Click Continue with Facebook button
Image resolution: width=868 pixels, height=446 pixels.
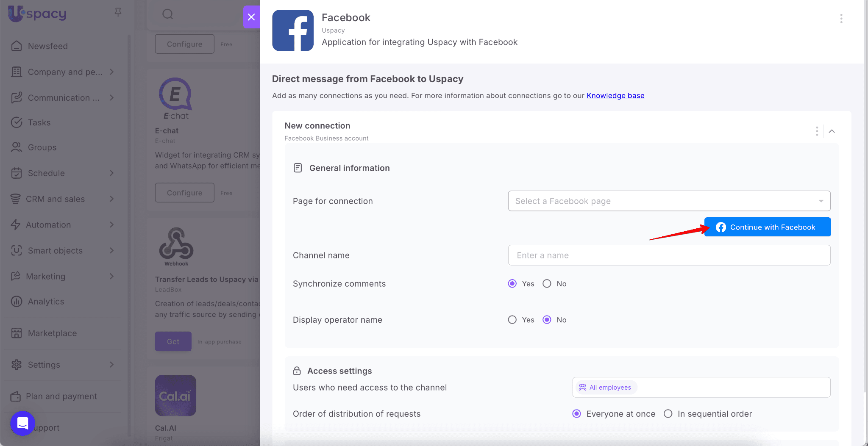767,227
